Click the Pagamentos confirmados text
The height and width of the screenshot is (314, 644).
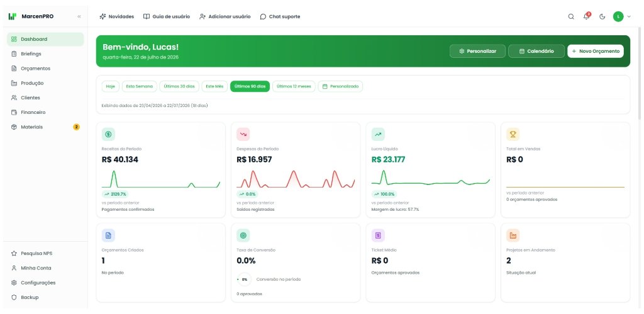[128, 209]
